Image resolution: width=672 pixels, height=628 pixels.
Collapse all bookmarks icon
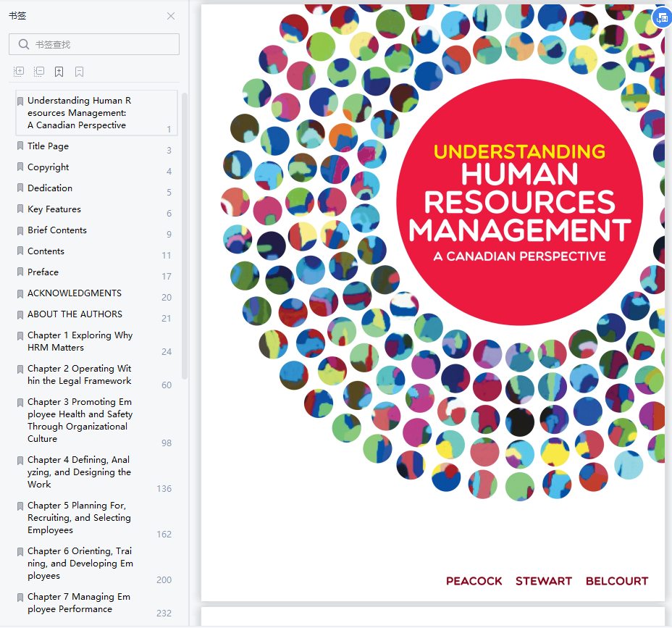tap(39, 72)
